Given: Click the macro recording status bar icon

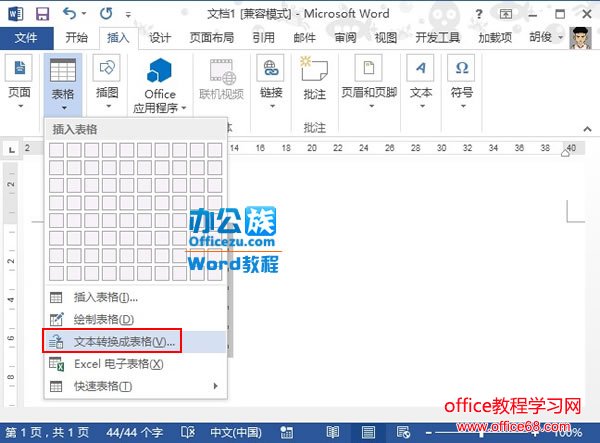Looking at the screenshot, I should pyautogui.click(x=286, y=433).
